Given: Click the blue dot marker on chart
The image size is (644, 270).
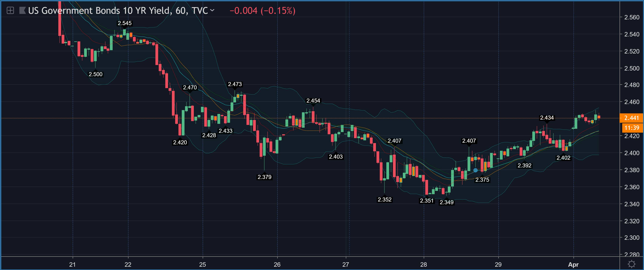Looking at the screenshot, I should coord(475,170).
